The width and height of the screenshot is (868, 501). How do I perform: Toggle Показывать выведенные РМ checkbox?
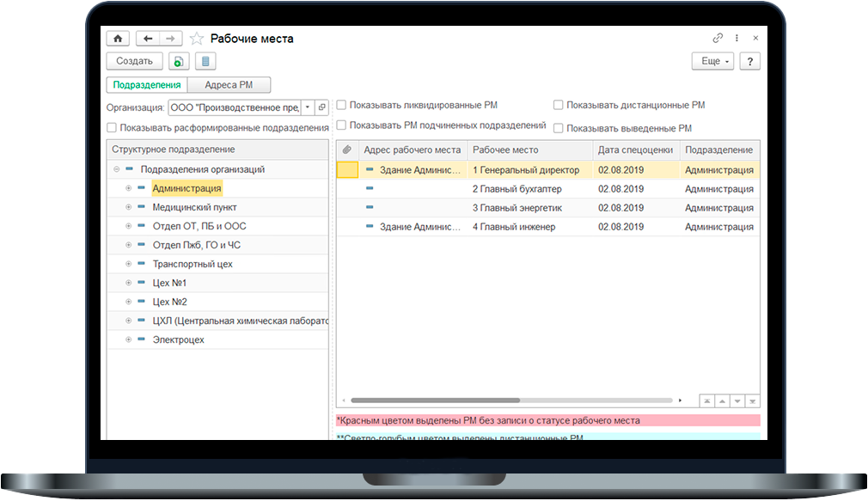[x=558, y=128]
